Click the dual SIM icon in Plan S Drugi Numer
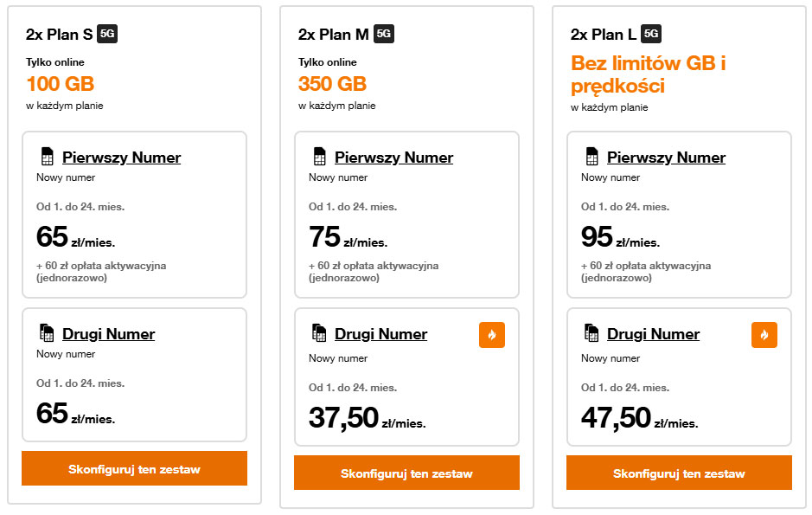The image size is (812, 515). coord(47,333)
